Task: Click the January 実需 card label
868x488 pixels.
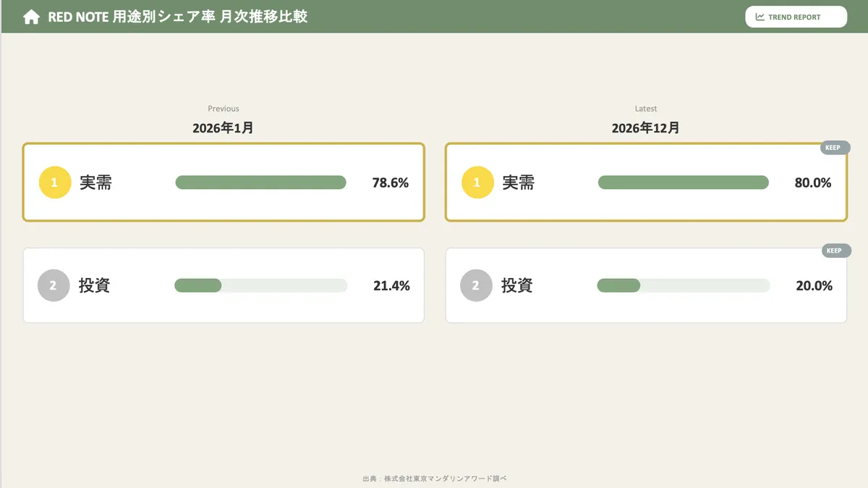Action: pos(95,182)
